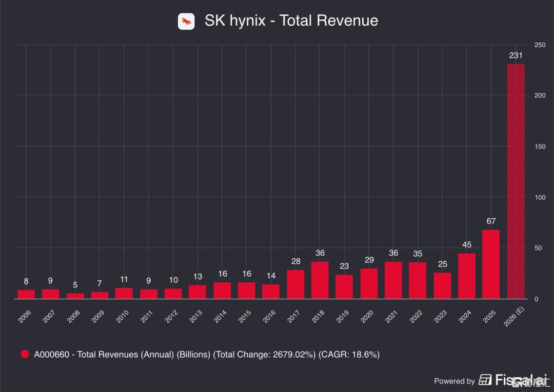
Task: Click the 13 value label
Action: pyautogui.click(x=197, y=277)
